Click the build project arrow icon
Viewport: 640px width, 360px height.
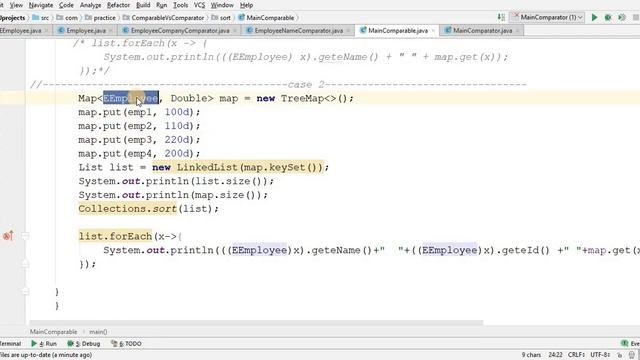tap(501, 17)
